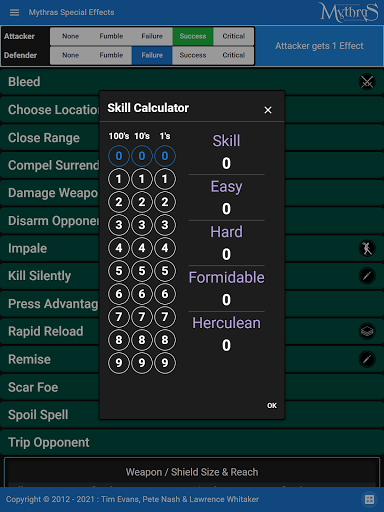
Task: Select 0 in the 10's column
Action: click(142, 156)
